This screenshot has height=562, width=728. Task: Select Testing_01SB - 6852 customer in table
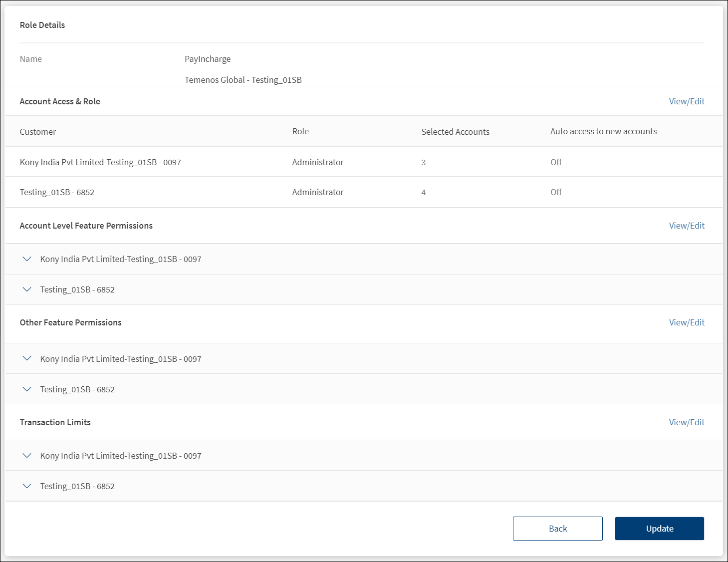point(57,192)
